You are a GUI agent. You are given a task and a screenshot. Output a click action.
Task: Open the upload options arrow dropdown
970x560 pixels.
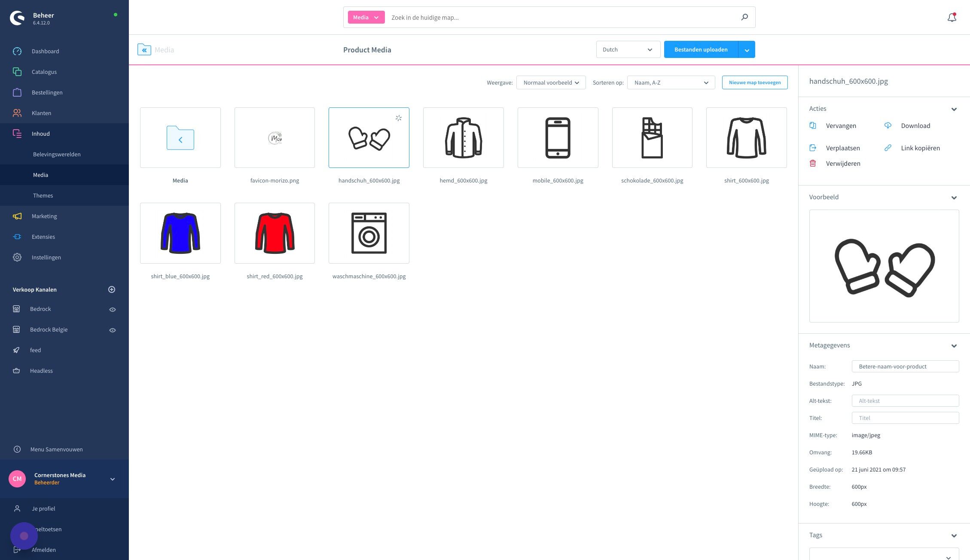pos(747,49)
